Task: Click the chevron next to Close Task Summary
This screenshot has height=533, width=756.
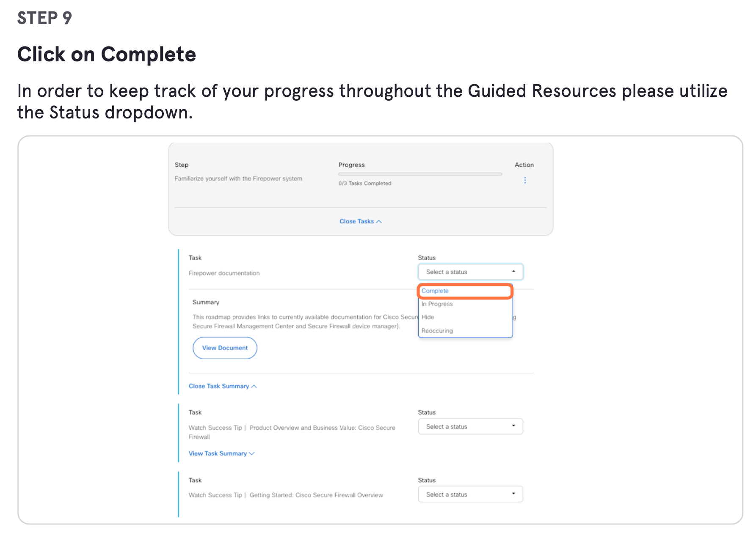Action: 254,386
